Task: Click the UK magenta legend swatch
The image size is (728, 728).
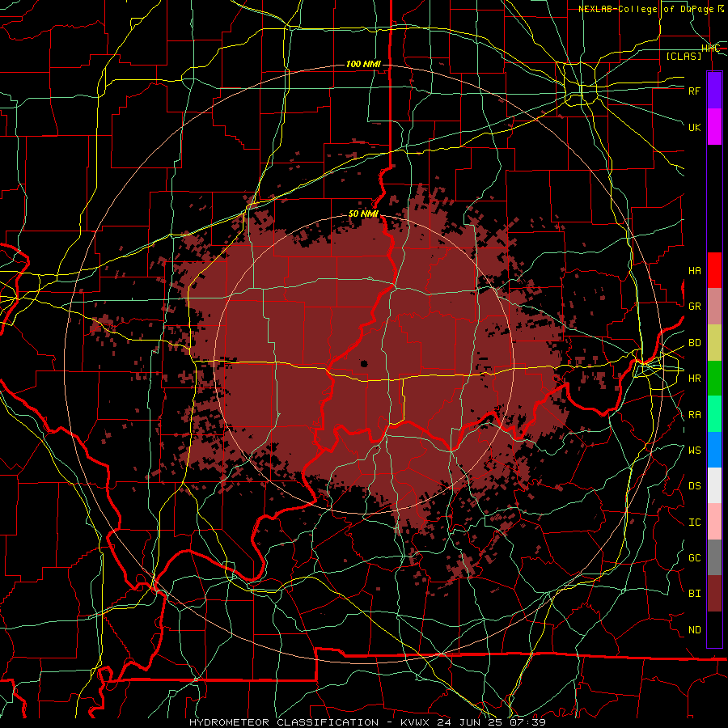Action: tap(714, 127)
